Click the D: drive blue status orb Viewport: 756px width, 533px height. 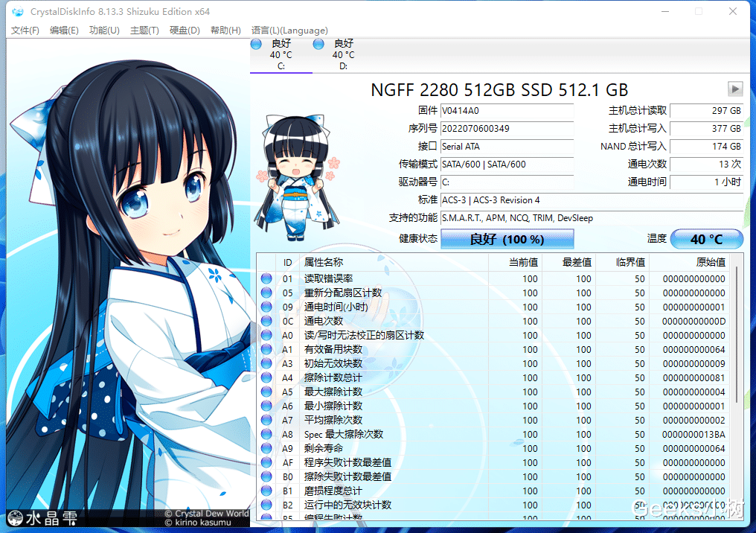pos(318,45)
